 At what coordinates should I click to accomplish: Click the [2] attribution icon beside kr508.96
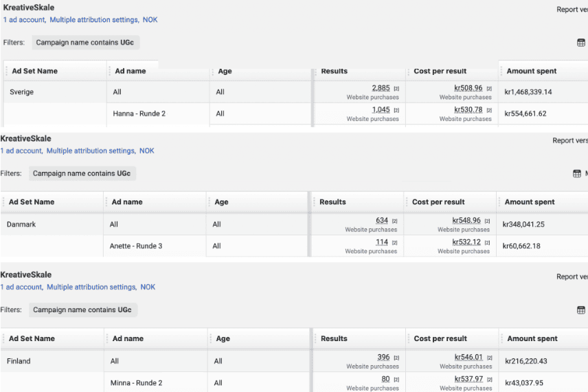(x=489, y=89)
